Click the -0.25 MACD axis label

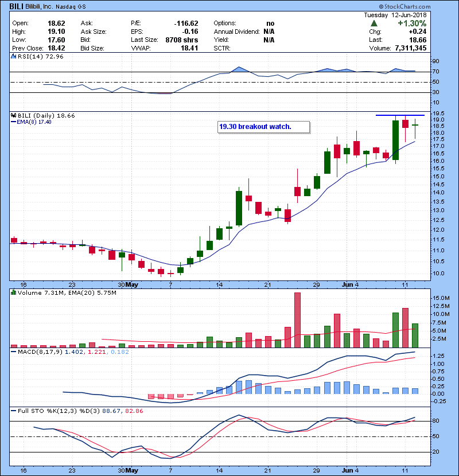(x=439, y=401)
